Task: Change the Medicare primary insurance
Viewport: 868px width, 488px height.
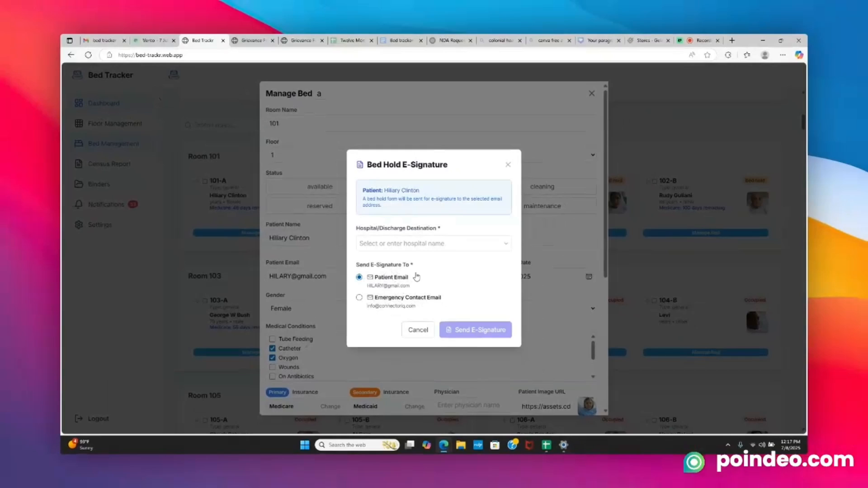Action: (x=330, y=406)
